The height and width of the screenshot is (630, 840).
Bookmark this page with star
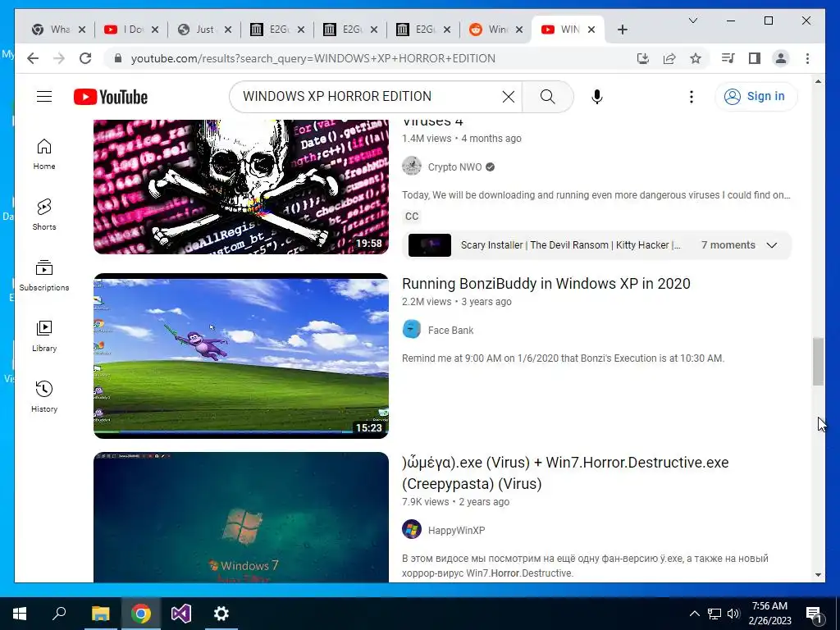click(x=696, y=58)
